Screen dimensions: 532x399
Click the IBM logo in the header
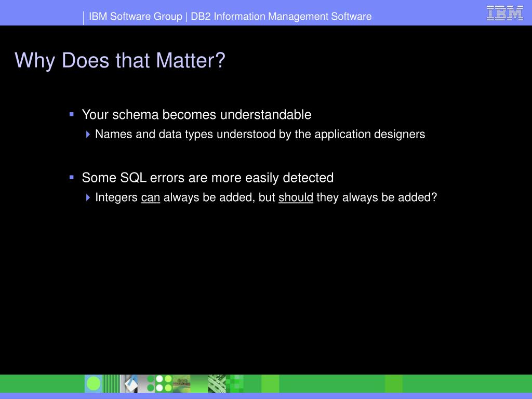pos(504,13)
